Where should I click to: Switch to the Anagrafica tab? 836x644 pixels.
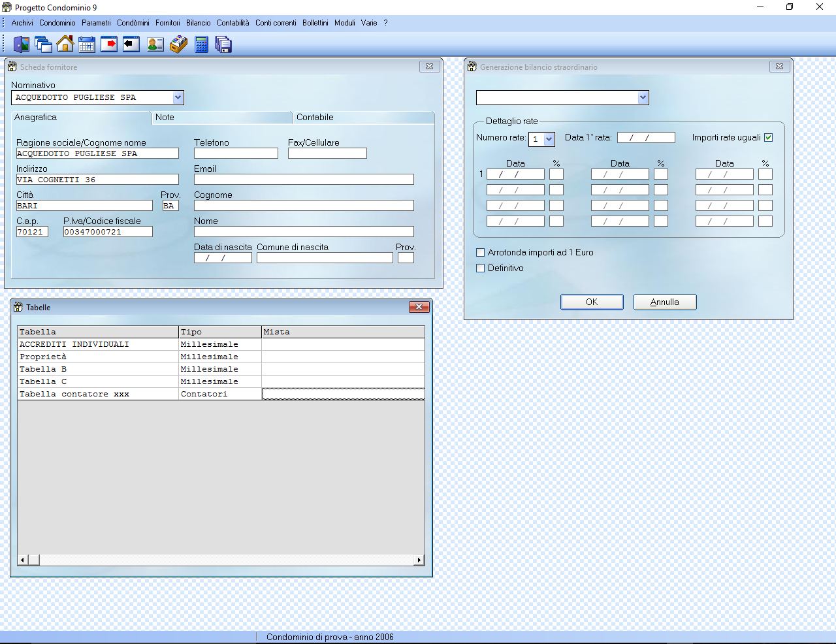tap(82, 118)
